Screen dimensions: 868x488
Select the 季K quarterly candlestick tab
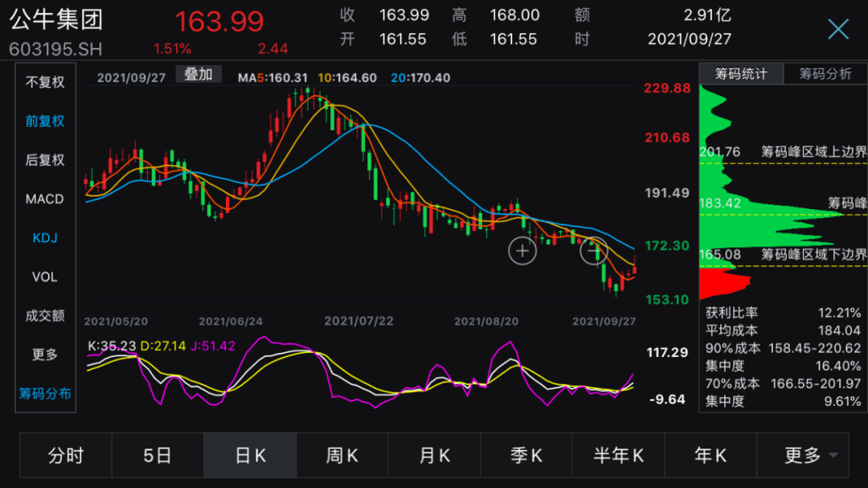pyautogui.click(x=526, y=455)
